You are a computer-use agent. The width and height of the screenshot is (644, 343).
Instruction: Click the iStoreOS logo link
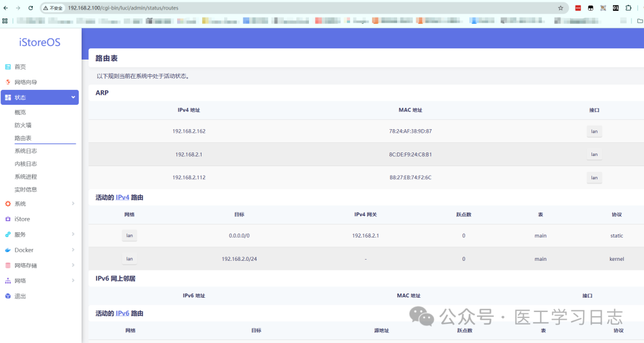point(40,42)
